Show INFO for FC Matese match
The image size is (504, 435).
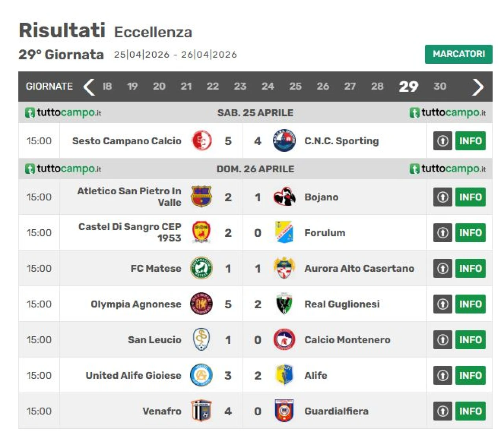click(470, 268)
